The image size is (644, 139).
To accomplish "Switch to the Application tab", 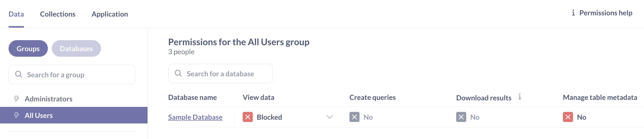I will 110,14.
